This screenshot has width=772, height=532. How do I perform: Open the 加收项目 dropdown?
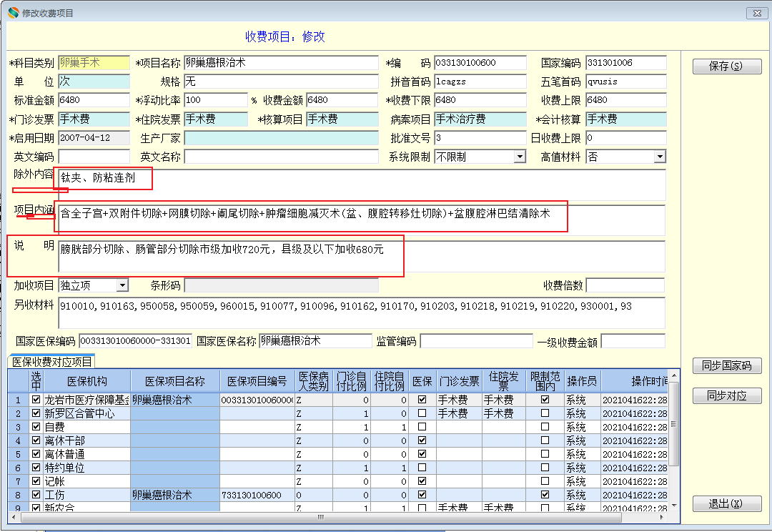point(123,285)
